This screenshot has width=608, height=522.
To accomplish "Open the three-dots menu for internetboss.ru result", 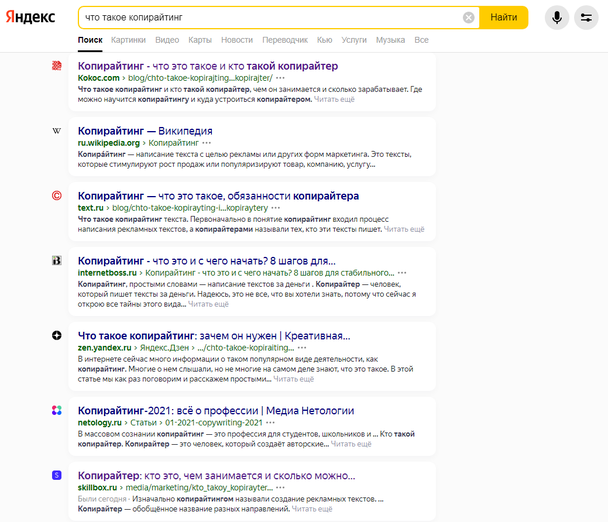I will pos(402,273).
